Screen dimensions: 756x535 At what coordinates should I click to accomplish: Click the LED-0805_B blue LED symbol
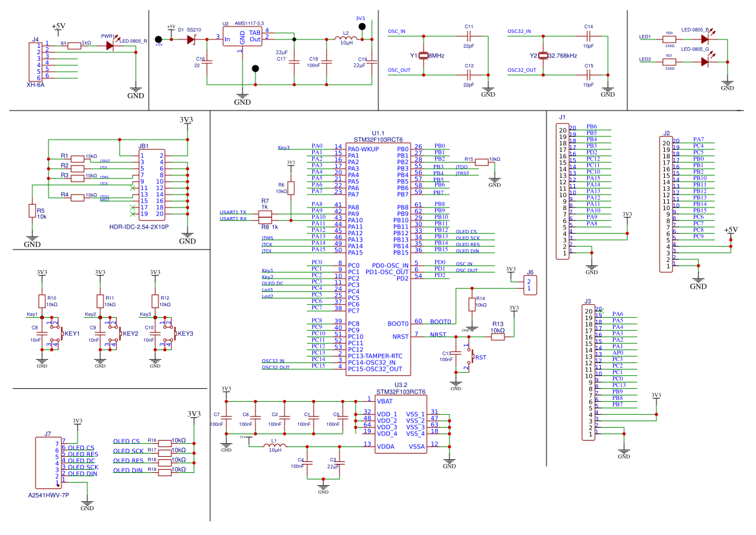click(706, 39)
